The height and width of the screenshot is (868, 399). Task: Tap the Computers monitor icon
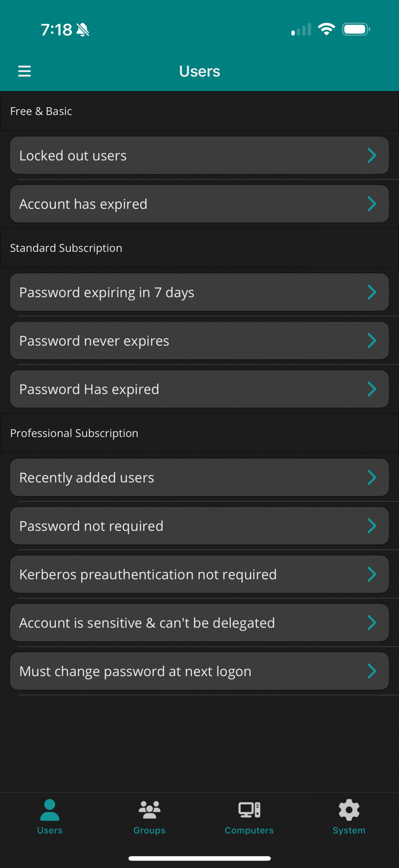(249, 810)
